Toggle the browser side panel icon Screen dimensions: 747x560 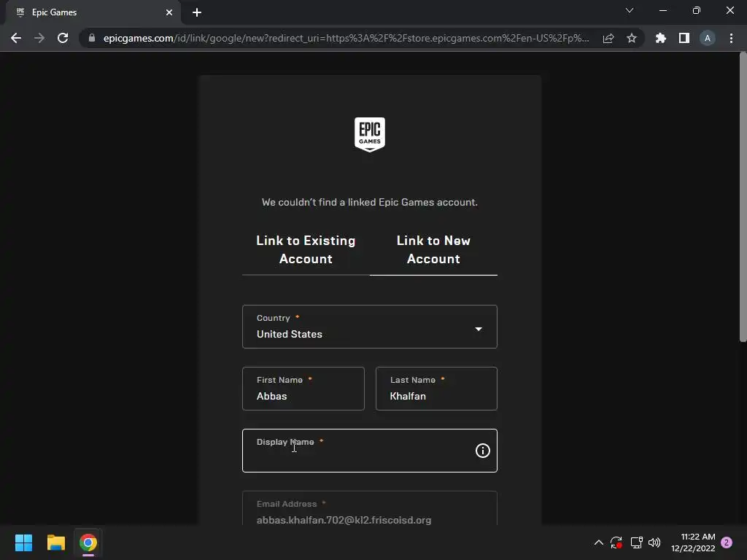pyautogui.click(x=684, y=38)
